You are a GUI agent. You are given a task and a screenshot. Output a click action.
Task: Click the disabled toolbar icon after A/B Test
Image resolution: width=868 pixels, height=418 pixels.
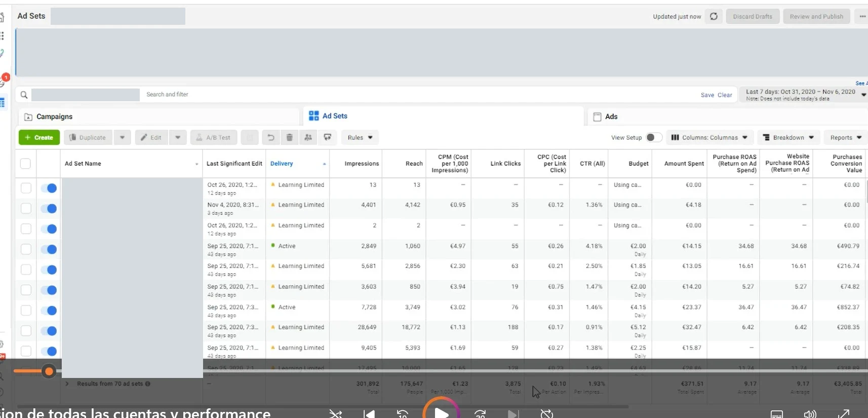pos(249,137)
